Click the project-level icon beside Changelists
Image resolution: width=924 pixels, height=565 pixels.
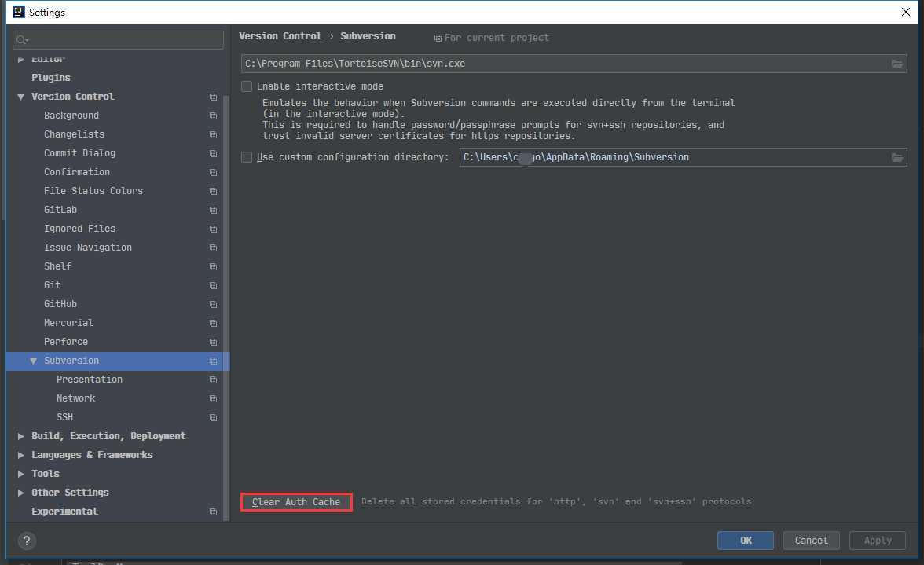click(214, 135)
